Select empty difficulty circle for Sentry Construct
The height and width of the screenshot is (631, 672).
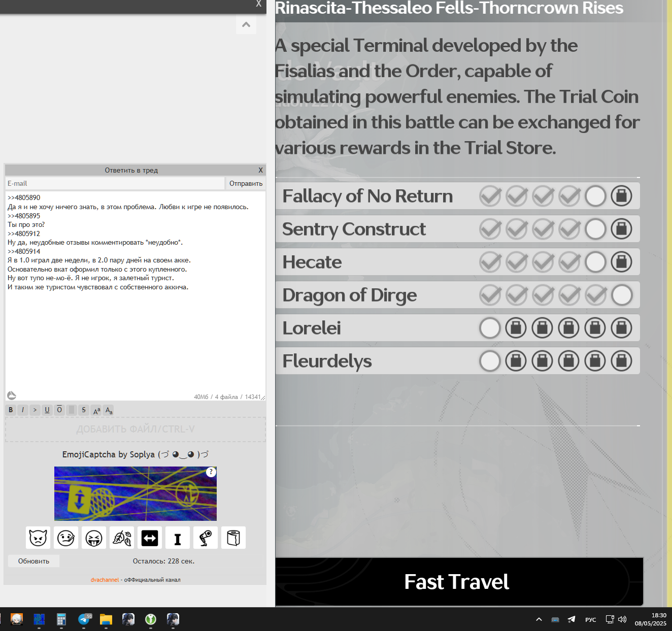pyautogui.click(x=595, y=229)
